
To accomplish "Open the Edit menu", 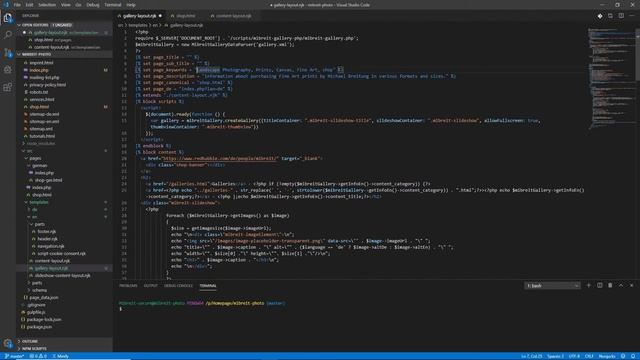I will (x=29, y=5).
